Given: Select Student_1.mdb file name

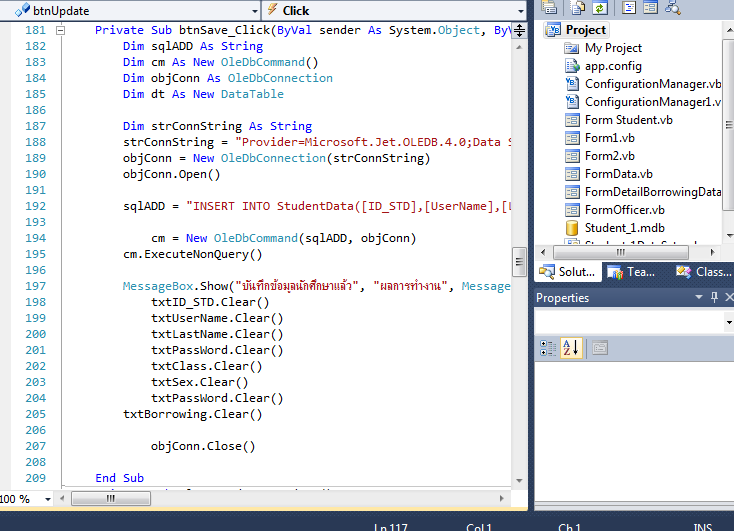Looking at the screenshot, I should (x=625, y=228).
